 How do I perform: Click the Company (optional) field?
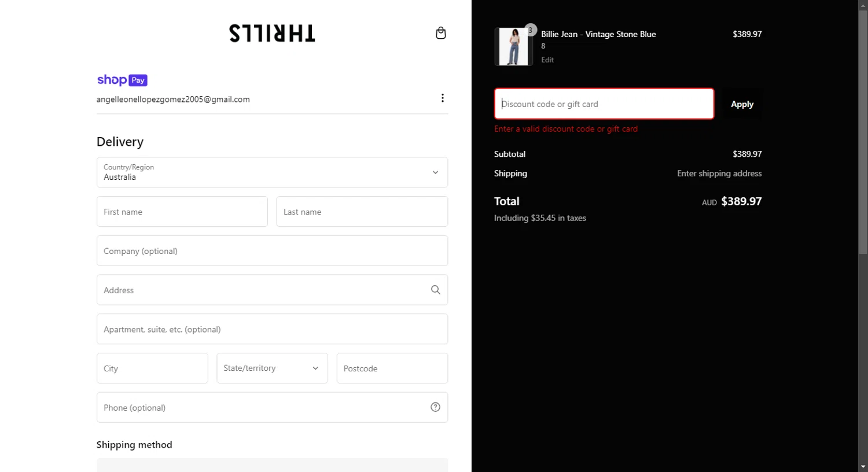[x=272, y=250]
